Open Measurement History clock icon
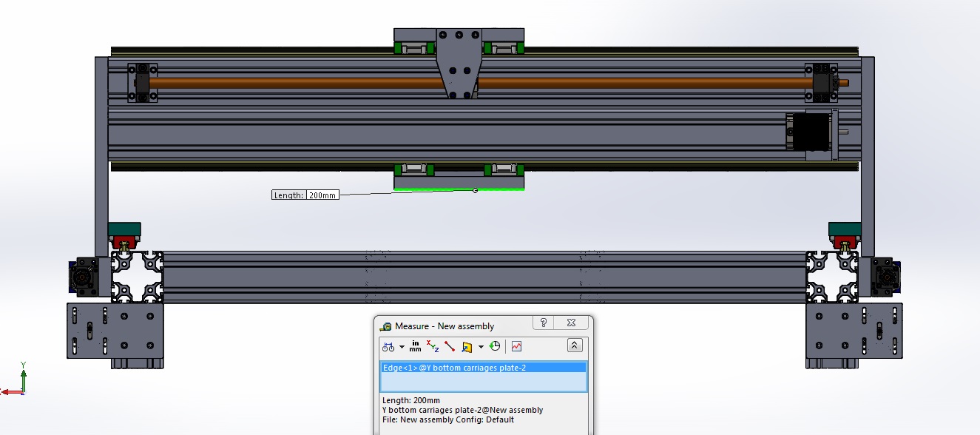 (495, 345)
